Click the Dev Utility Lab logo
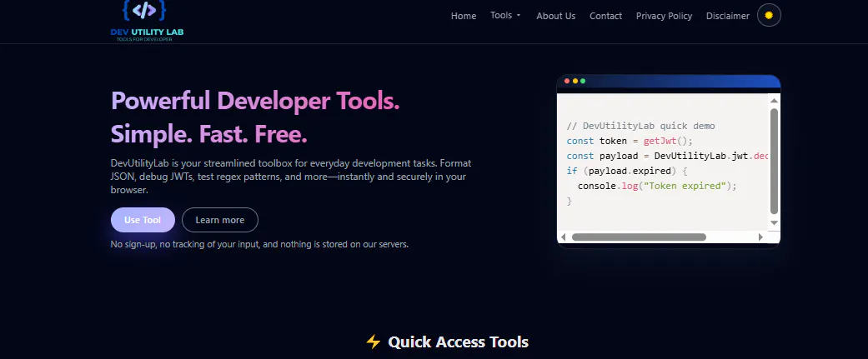 (147, 21)
